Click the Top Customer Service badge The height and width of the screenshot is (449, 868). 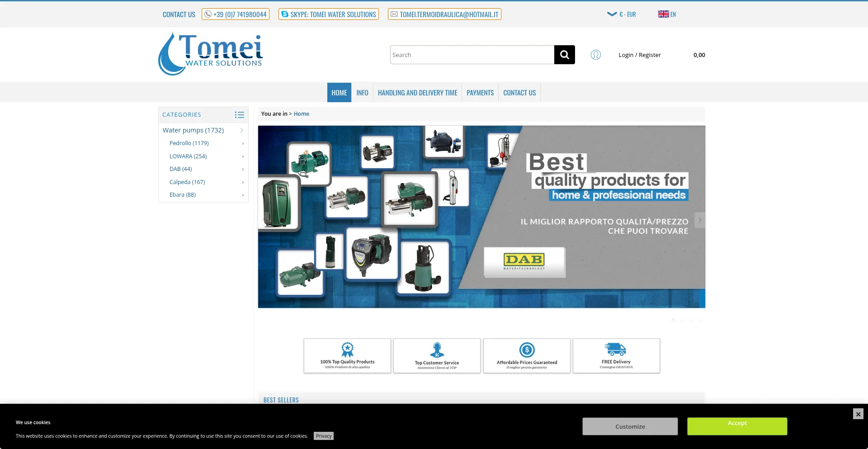(x=437, y=355)
